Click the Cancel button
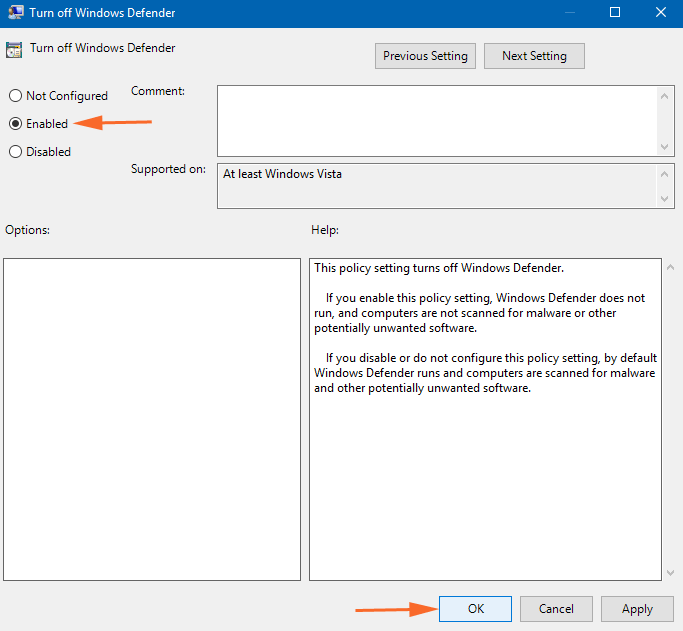 pos(556,609)
